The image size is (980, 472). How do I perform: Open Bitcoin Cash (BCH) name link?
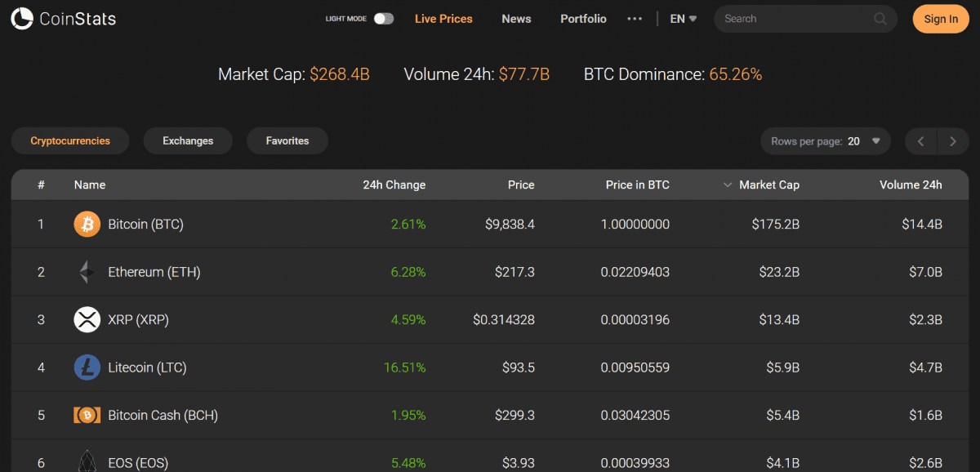(x=163, y=415)
